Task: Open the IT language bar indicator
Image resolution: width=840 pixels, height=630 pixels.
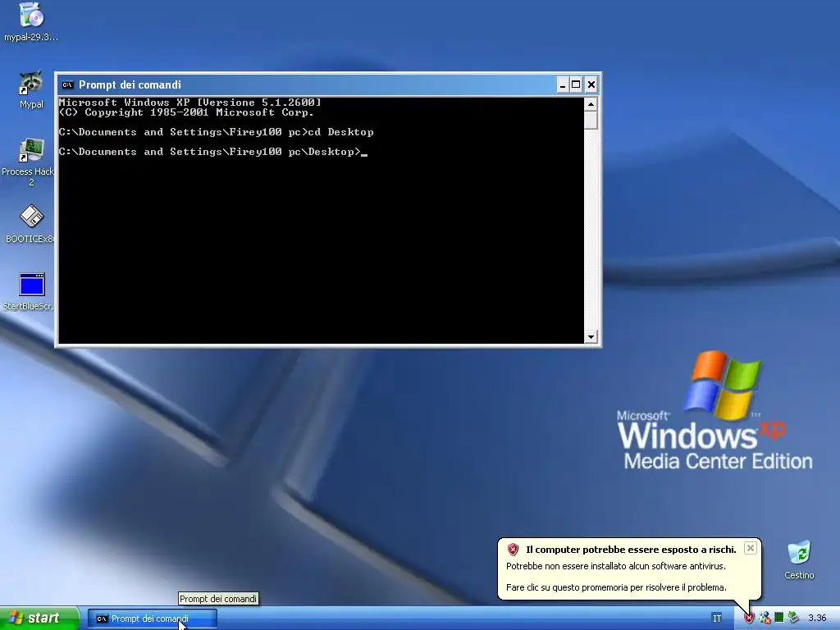Action: click(x=717, y=619)
